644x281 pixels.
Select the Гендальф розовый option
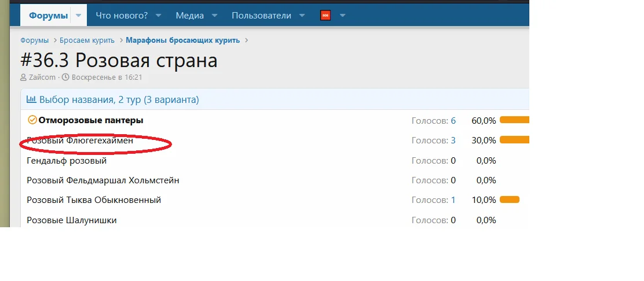coord(67,161)
